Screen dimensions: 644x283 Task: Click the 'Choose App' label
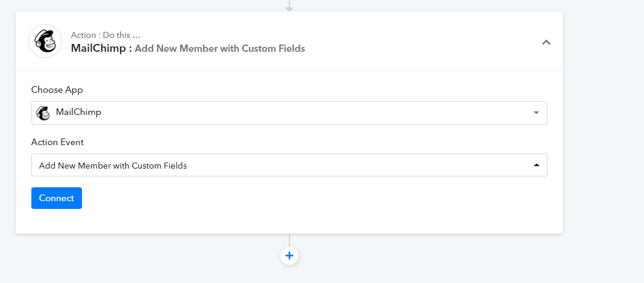57,90
